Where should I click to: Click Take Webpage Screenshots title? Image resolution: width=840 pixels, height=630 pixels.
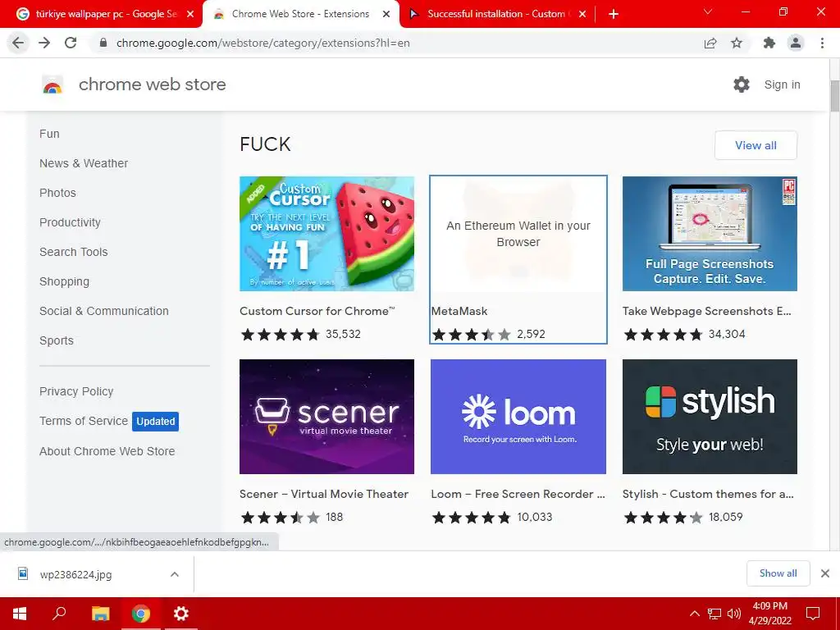706,311
